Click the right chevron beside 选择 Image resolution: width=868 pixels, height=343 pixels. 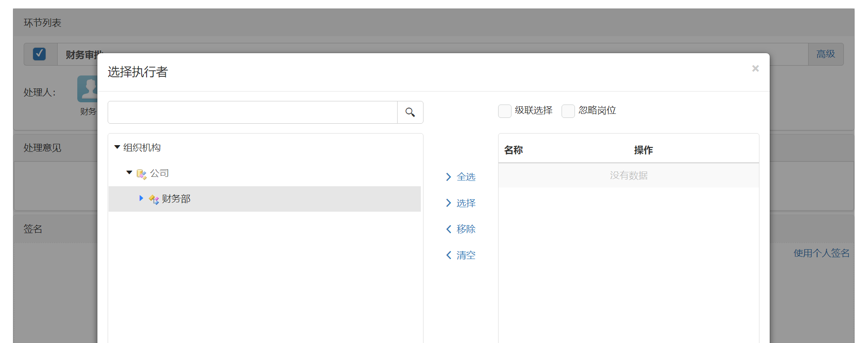449,203
